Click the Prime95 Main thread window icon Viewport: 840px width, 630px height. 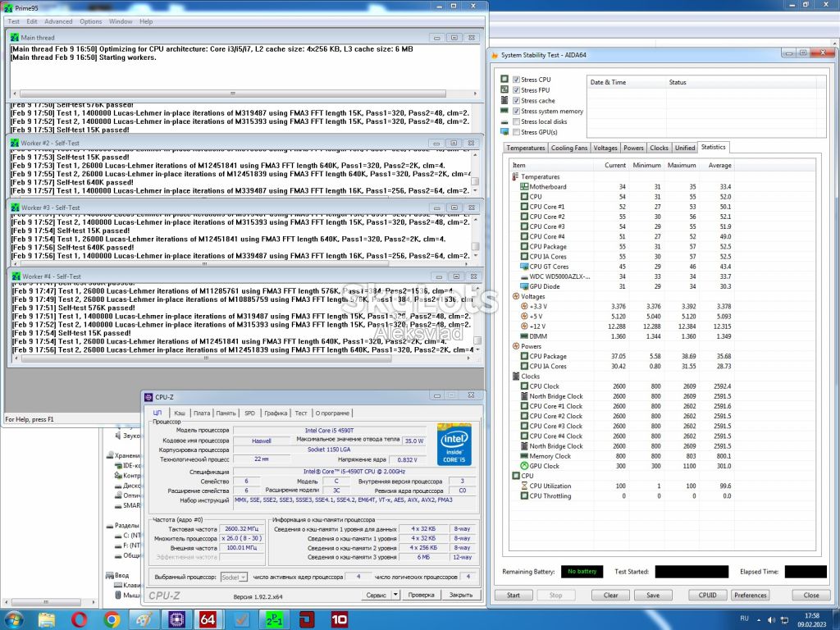(15, 38)
